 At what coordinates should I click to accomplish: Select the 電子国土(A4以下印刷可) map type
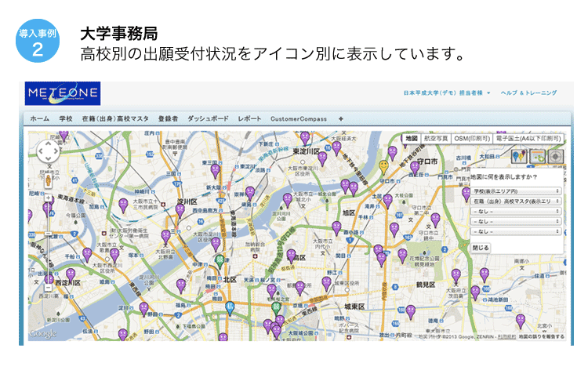(x=528, y=138)
